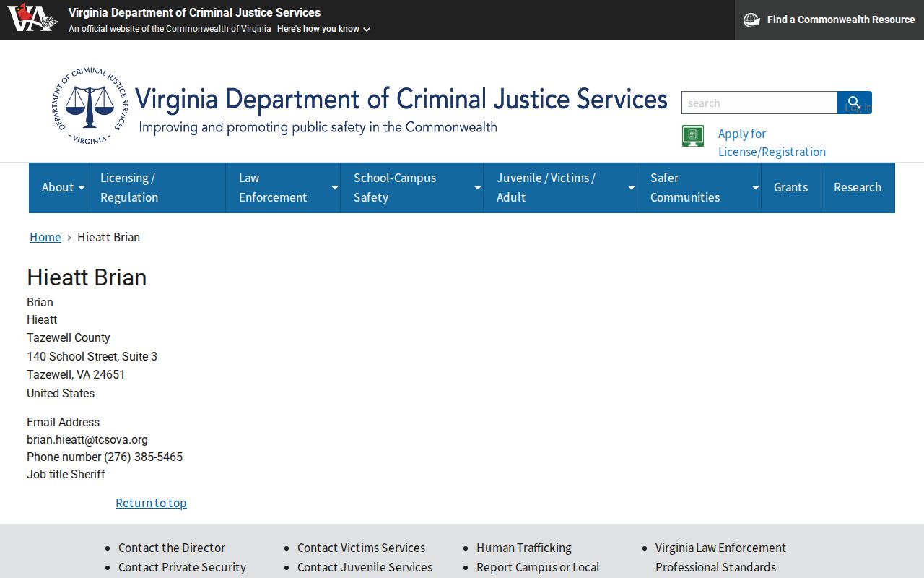Go to the Research menu item
Image resolution: width=924 pixels, height=578 pixels.
click(858, 188)
